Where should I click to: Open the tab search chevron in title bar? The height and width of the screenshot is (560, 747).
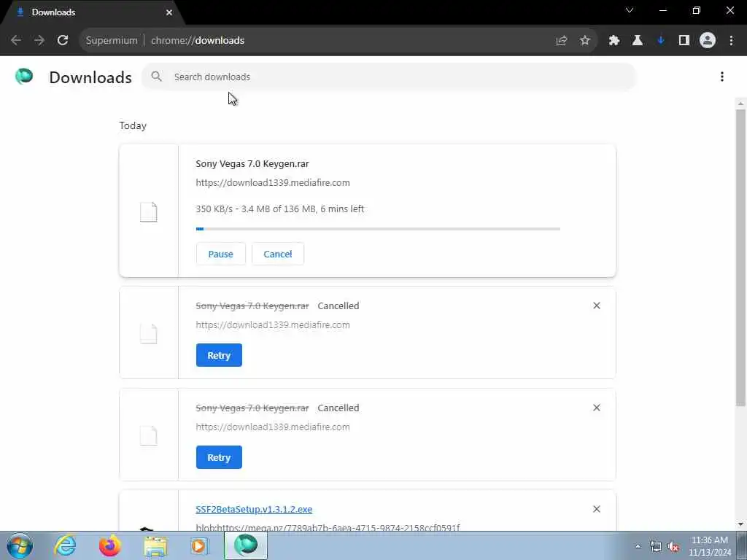630,10
